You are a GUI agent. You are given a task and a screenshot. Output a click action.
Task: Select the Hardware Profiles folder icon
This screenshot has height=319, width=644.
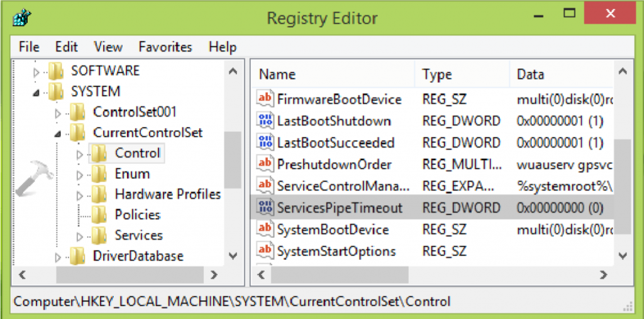[x=99, y=194]
